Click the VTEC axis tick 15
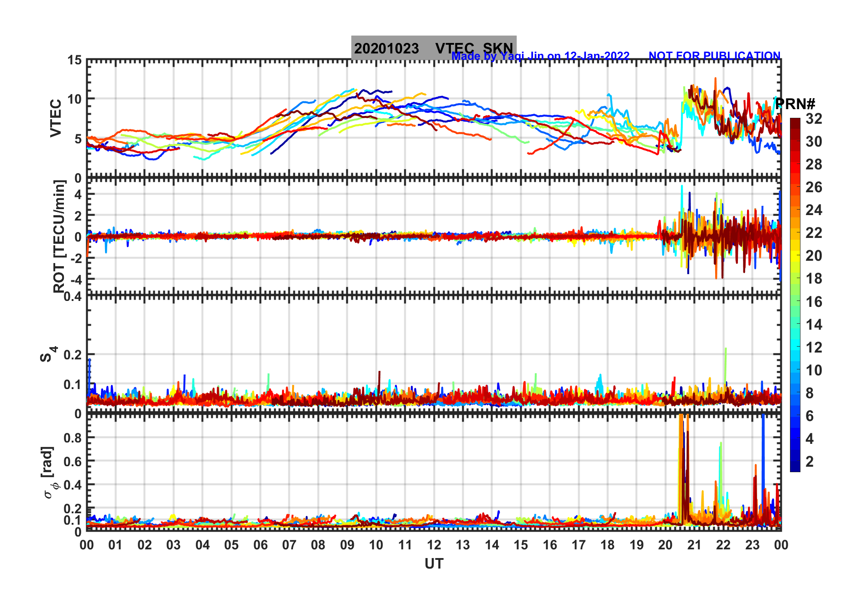Image resolution: width=868 pixels, height=590 pixels. [74, 60]
